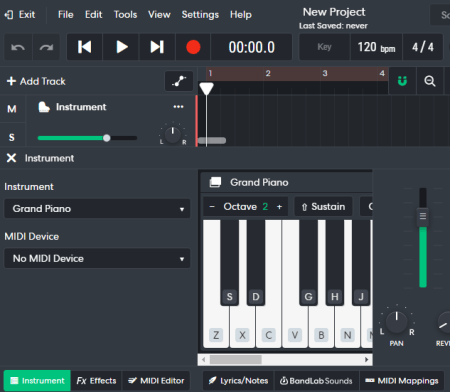Open the MIDI Mappings tab
This screenshot has height=392, width=450.
pyautogui.click(x=402, y=381)
